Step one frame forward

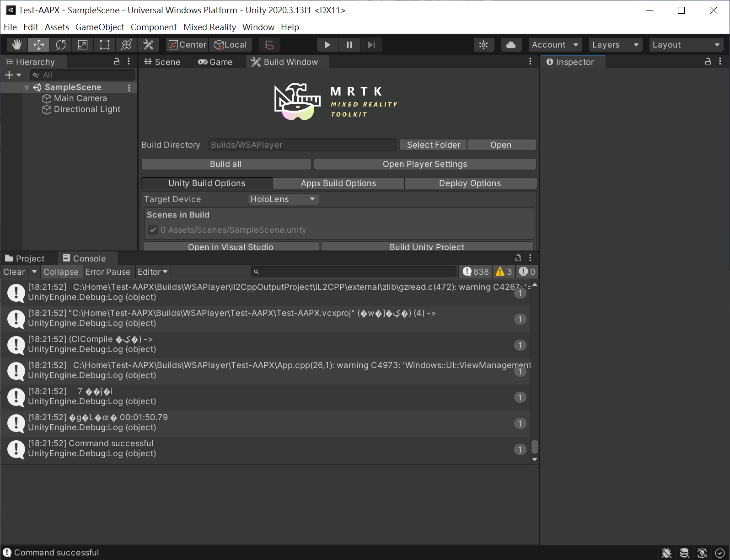[x=371, y=45]
